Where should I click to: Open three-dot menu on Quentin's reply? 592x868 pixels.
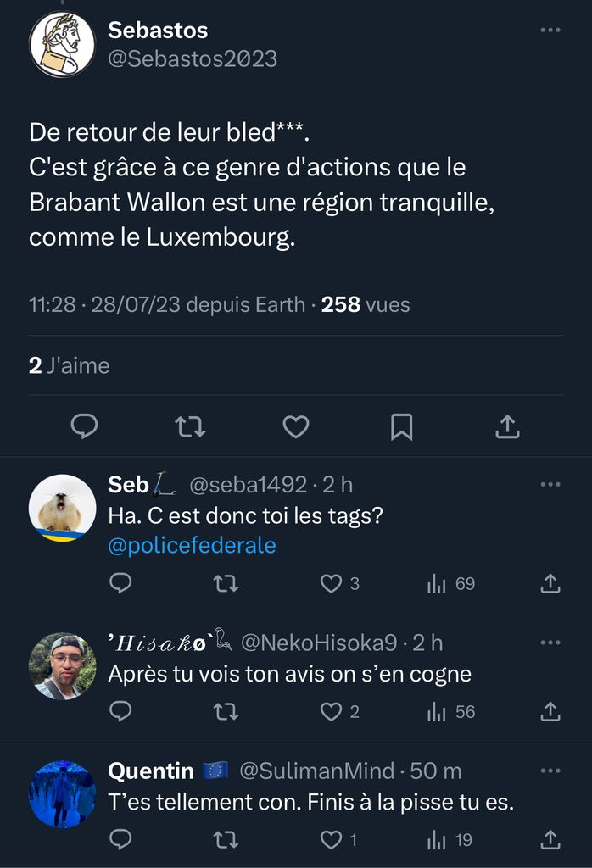coord(550,771)
